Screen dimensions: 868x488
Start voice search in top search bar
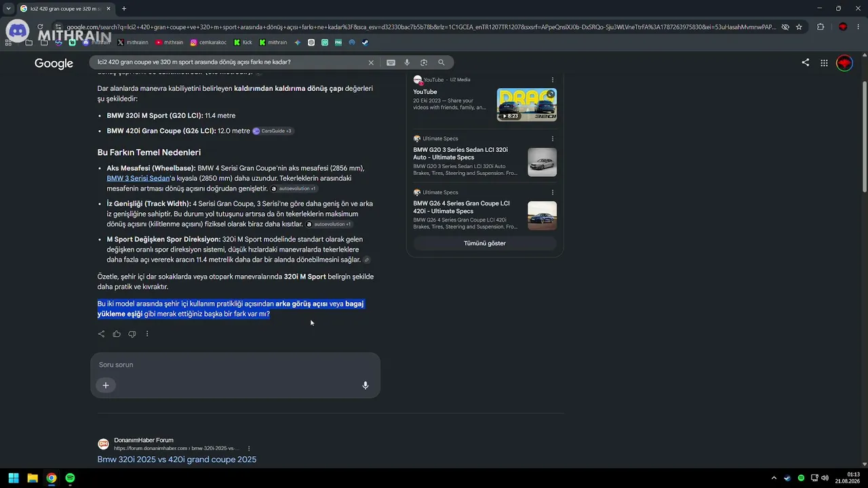pyautogui.click(x=407, y=62)
